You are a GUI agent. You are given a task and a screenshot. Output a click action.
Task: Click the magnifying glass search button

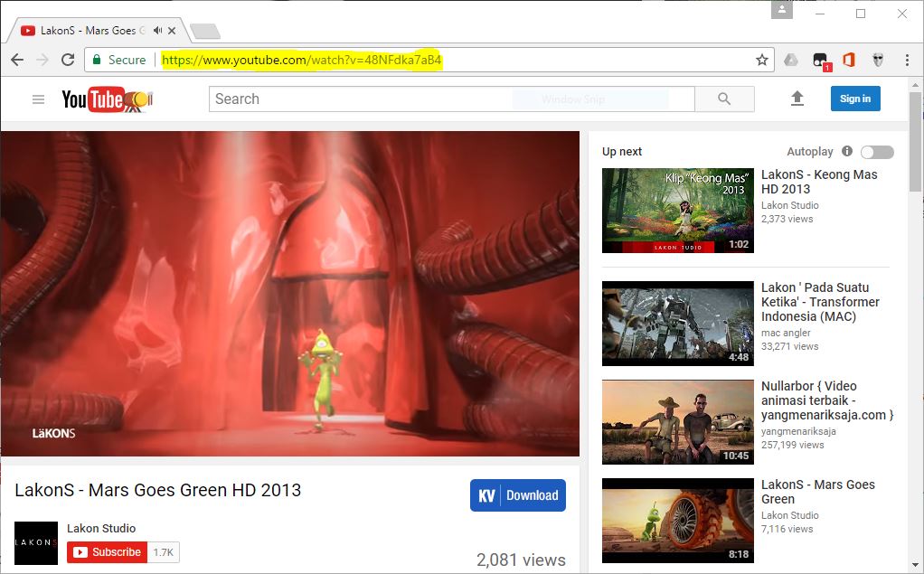724,99
